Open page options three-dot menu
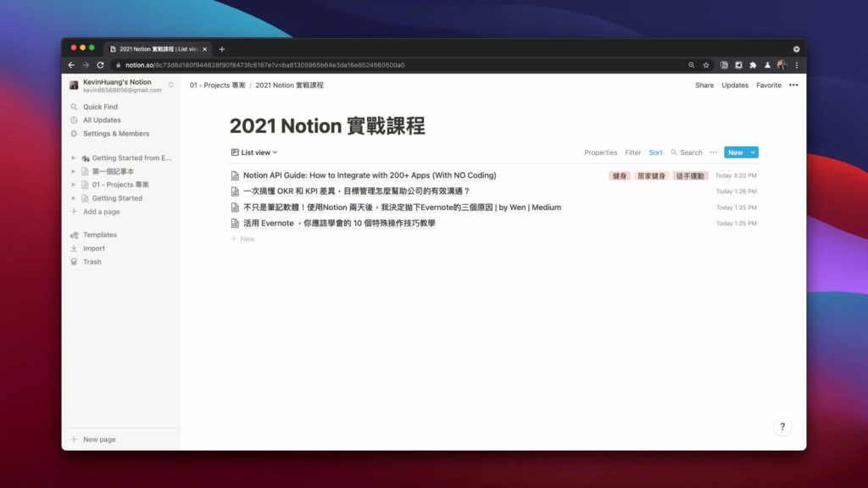Viewport: 868px width, 488px height. [793, 86]
